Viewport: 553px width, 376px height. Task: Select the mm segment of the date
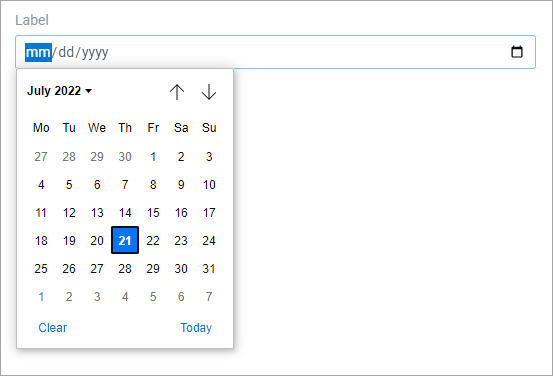tap(38, 52)
